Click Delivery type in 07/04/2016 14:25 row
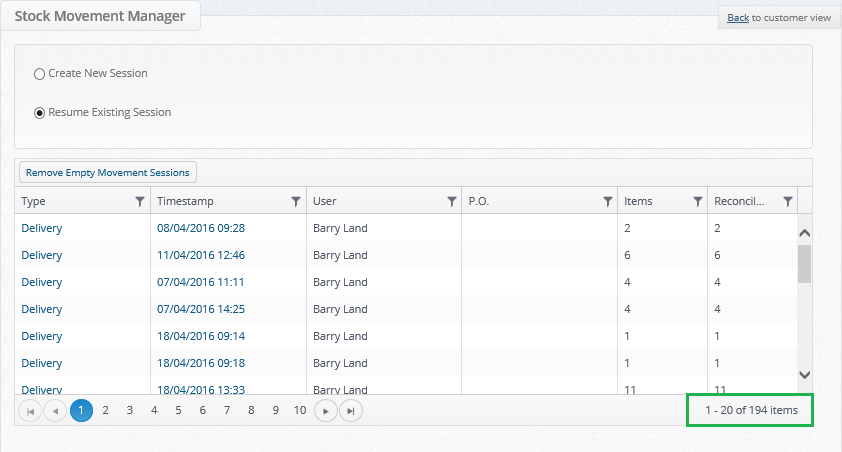 (x=41, y=309)
